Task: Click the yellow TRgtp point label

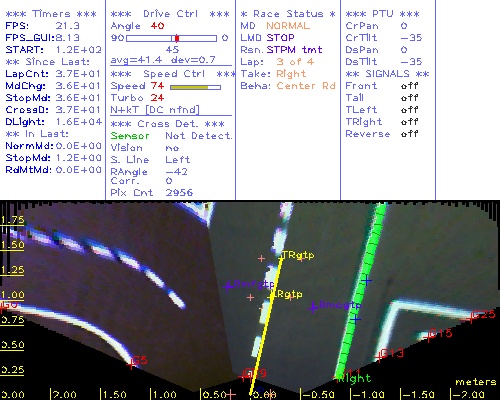Action: [298, 255]
